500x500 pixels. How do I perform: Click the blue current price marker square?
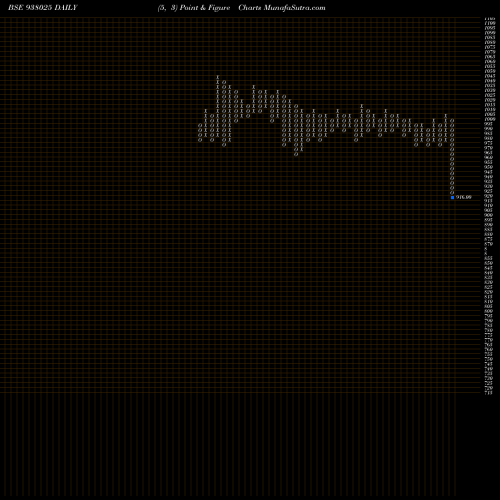(x=452, y=197)
